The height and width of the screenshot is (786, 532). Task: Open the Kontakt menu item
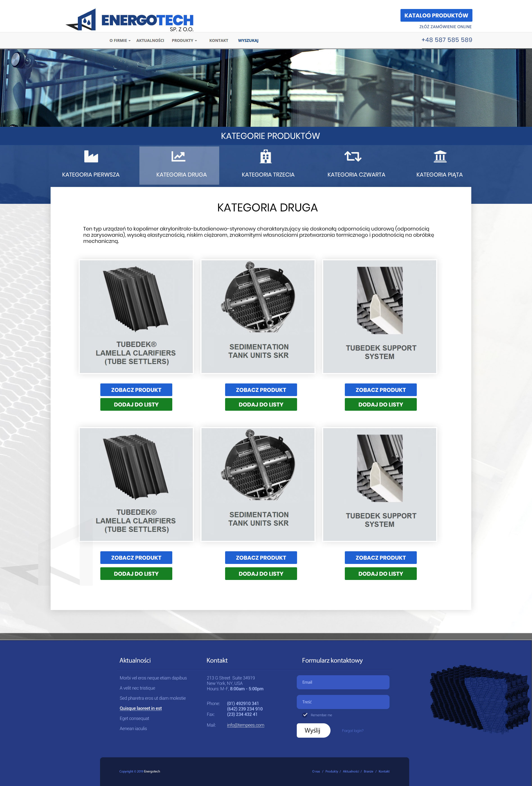coord(218,40)
